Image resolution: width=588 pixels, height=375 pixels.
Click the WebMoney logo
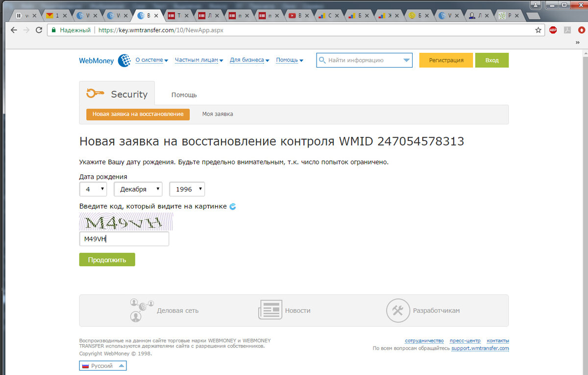click(104, 60)
